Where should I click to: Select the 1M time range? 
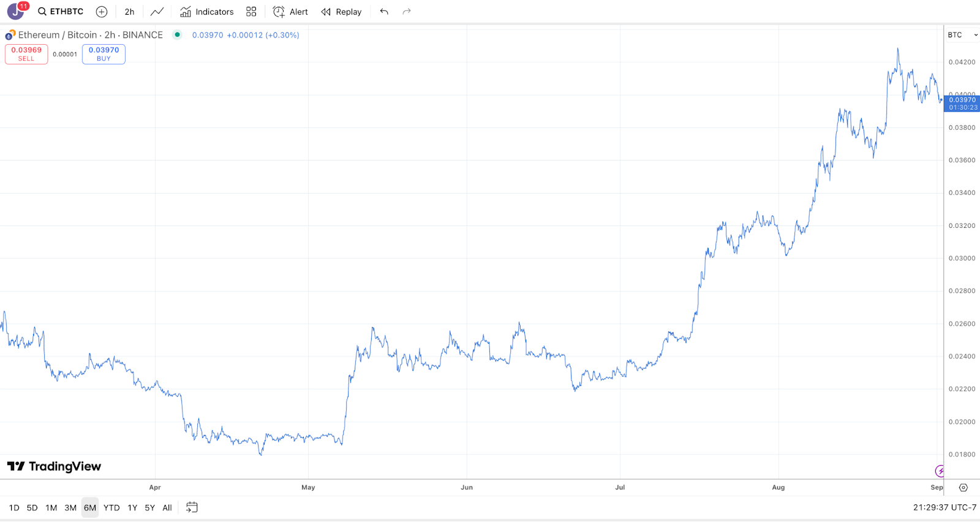(51, 507)
